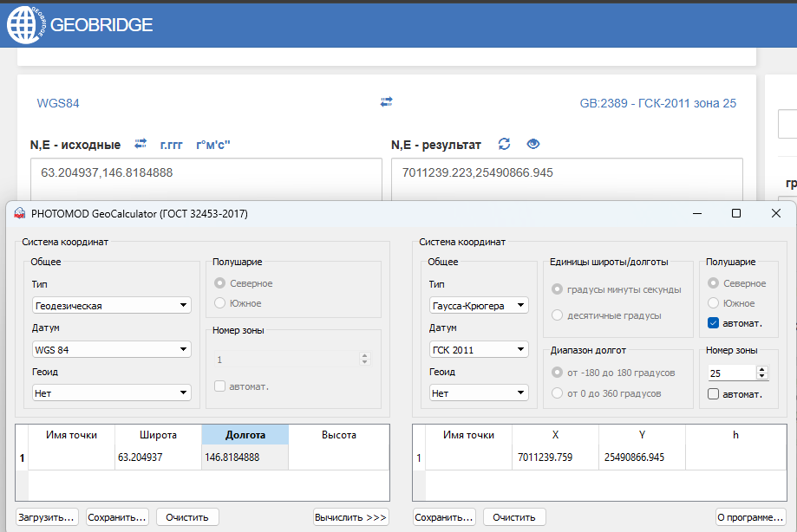Switch format to г.ггг decimal degrees
The image size is (797, 532).
(x=172, y=144)
